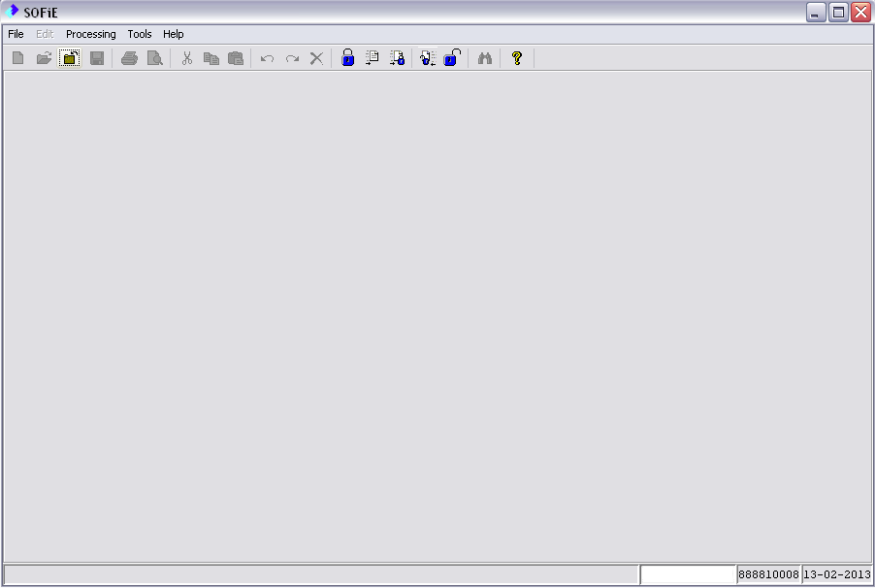The width and height of the screenshot is (875, 588).
Task: Click the yellow question mark Help icon
Action: [x=516, y=58]
